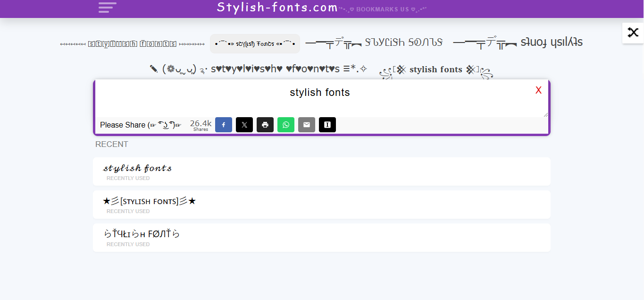Click the Please Share label
Screen dimensions: 644x300
(x=141, y=125)
